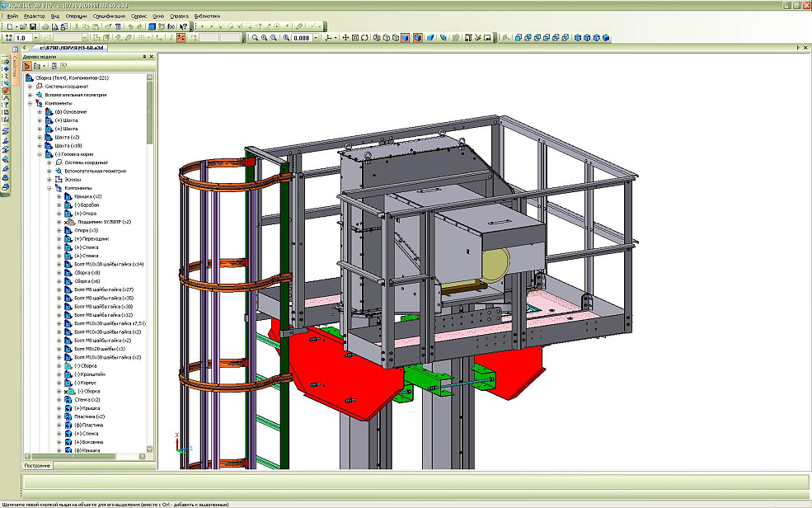The height and width of the screenshot is (508, 812).
Task: Toggle the shaded display mode button
Action: point(405,38)
